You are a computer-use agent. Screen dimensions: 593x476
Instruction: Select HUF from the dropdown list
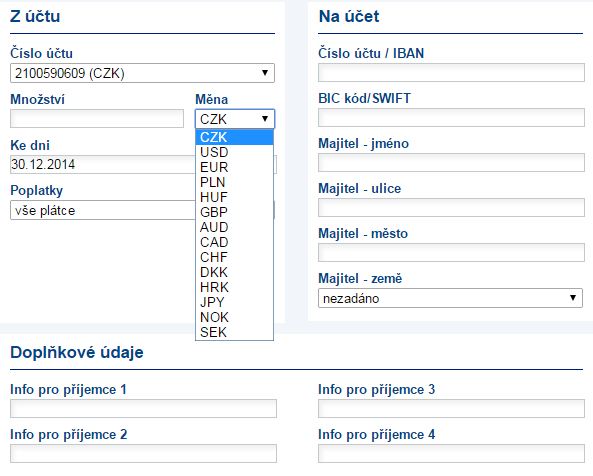pyautogui.click(x=234, y=197)
